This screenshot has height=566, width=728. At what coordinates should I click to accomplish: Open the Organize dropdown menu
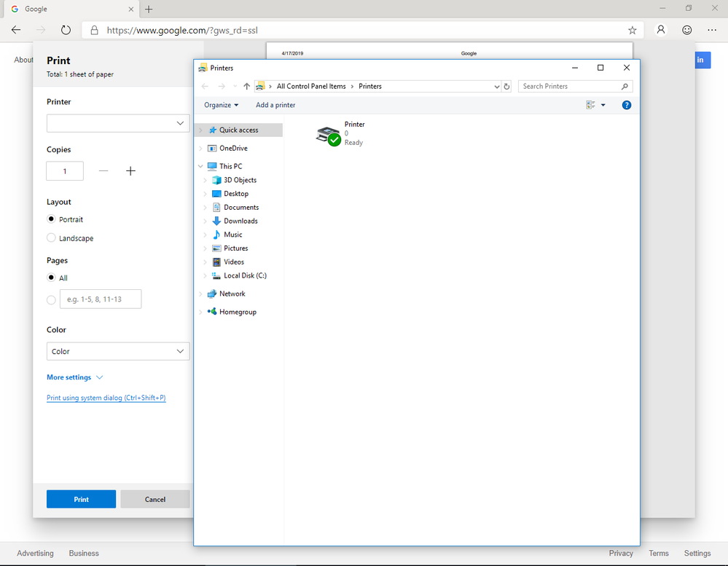tap(221, 106)
